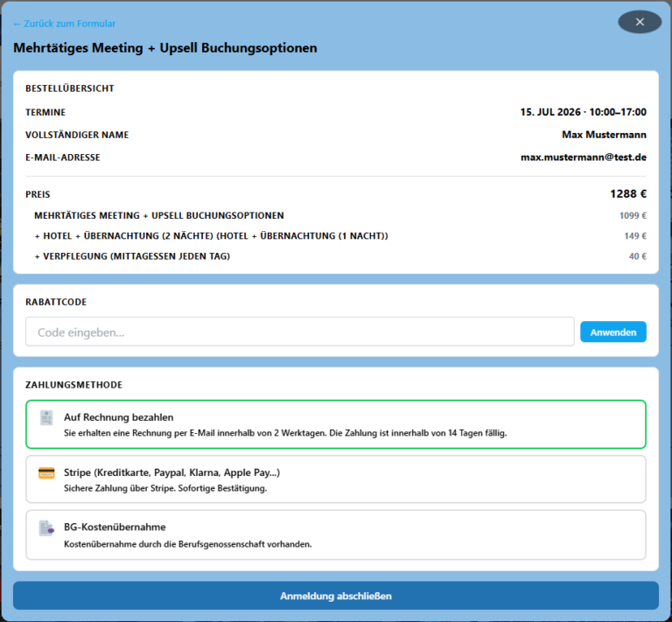Image resolution: width=672 pixels, height=622 pixels.
Task: Click the PREIS label
Action: click(38, 194)
